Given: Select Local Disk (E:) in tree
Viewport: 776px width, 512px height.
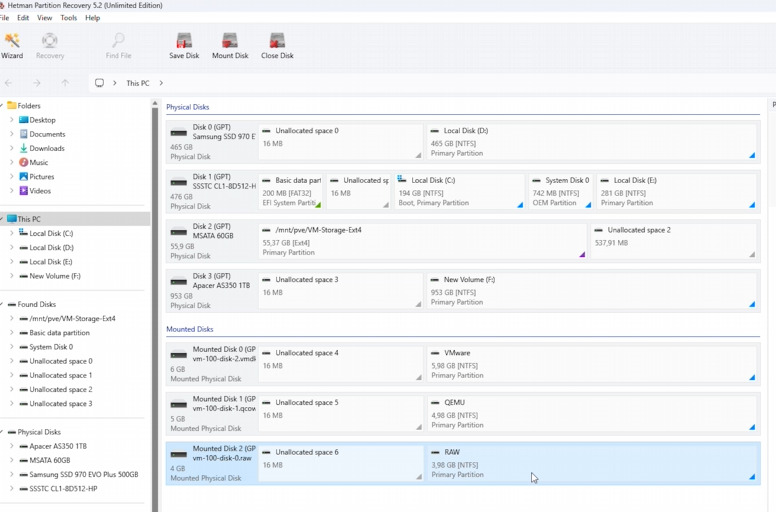Looking at the screenshot, I should click(51, 262).
